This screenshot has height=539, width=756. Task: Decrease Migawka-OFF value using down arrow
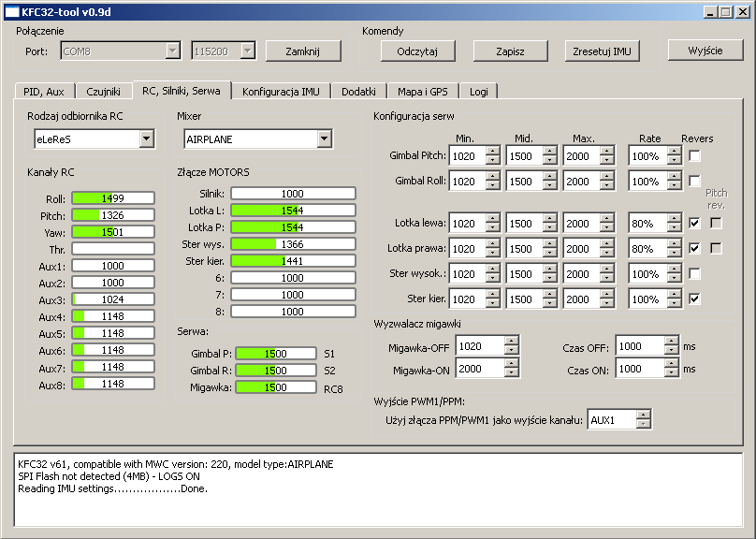point(510,351)
